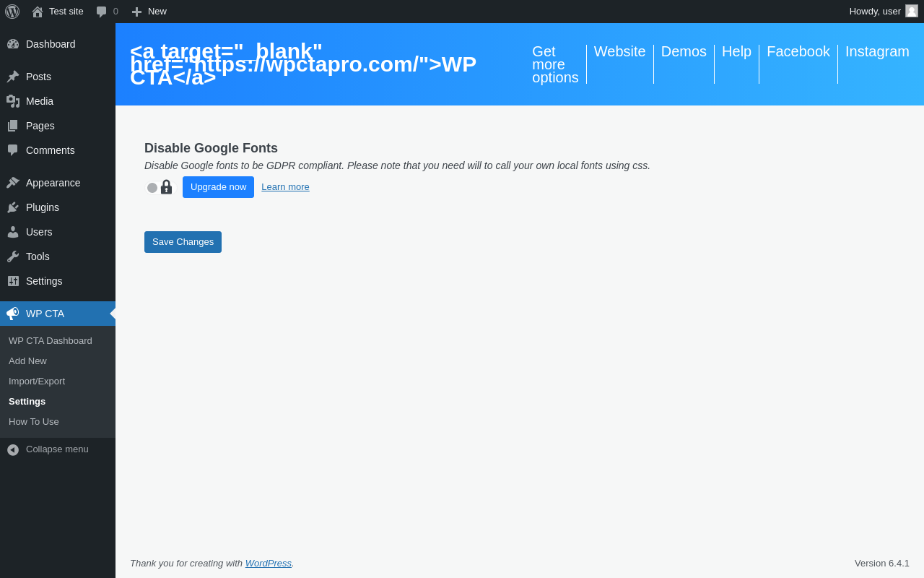Open the Demos header link

point(684,51)
